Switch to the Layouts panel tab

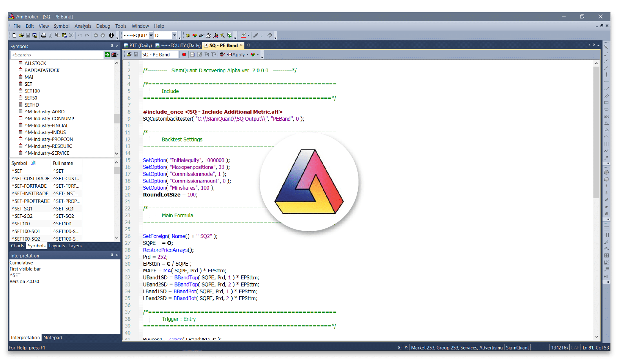tap(57, 246)
